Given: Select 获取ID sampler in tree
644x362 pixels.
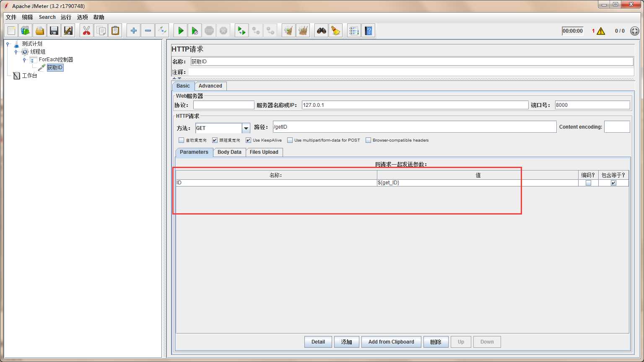Looking at the screenshot, I should pos(55,67).
